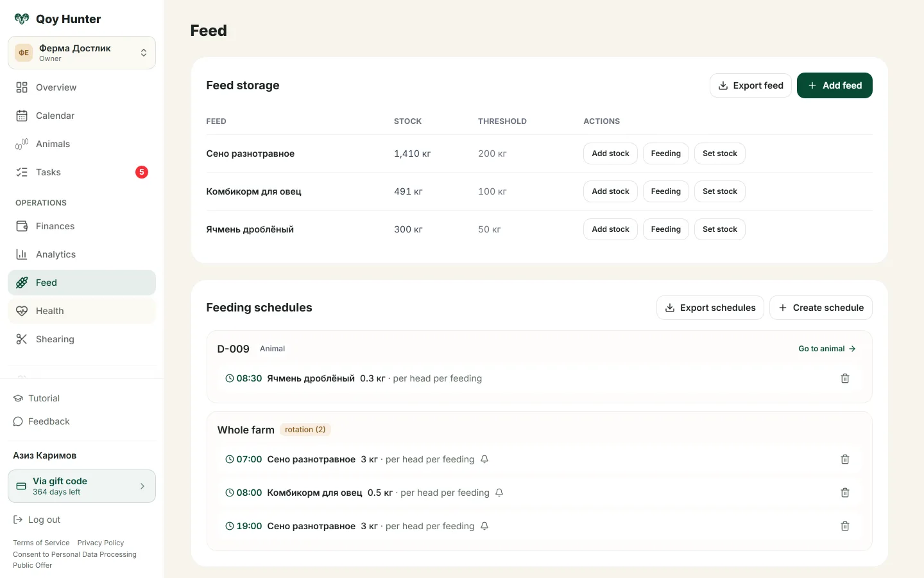Click the Азиз Каримов user name

tap(45, 455)
